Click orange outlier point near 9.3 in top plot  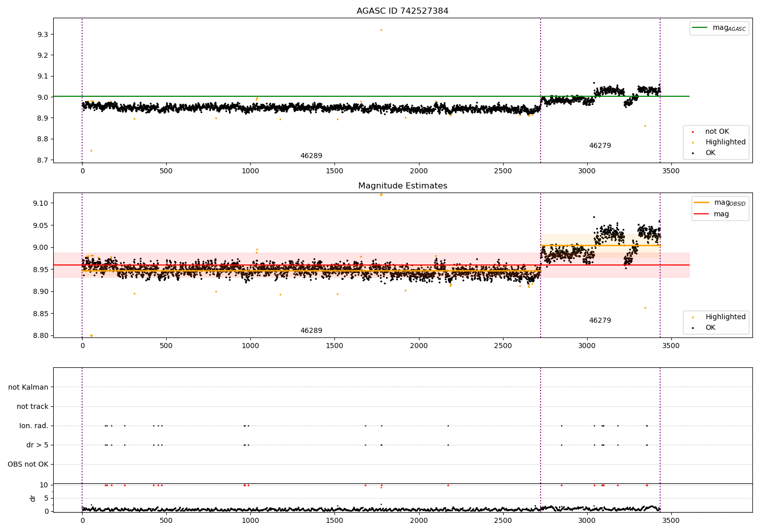[x=381, y=30]
